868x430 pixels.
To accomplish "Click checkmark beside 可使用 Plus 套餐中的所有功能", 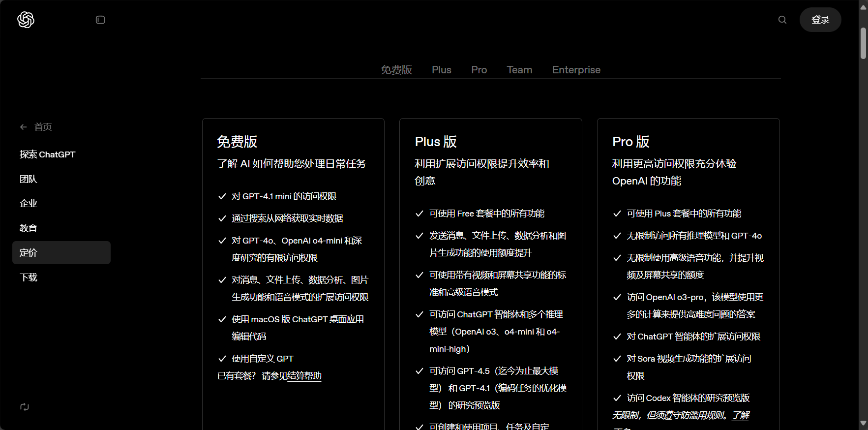I will tap(617, 214).
